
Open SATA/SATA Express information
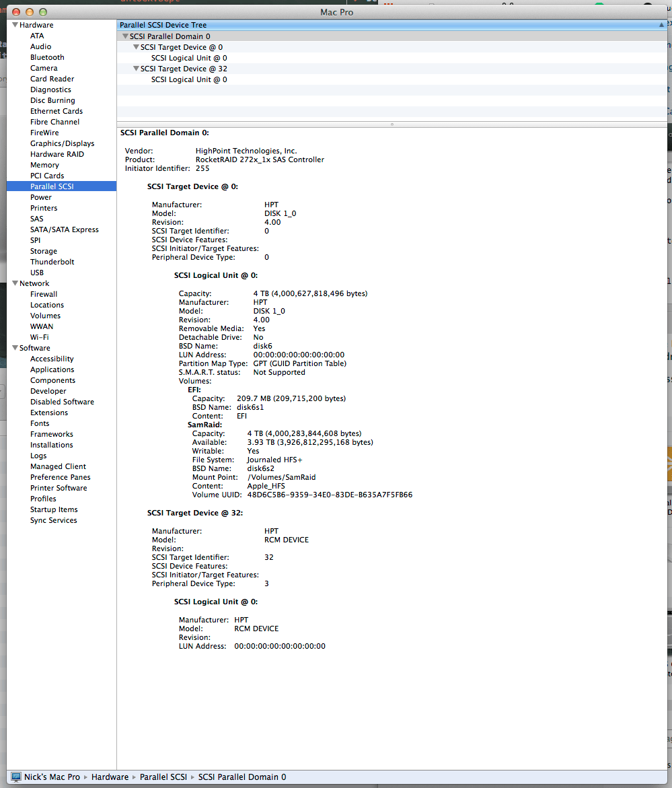point(65,229)
